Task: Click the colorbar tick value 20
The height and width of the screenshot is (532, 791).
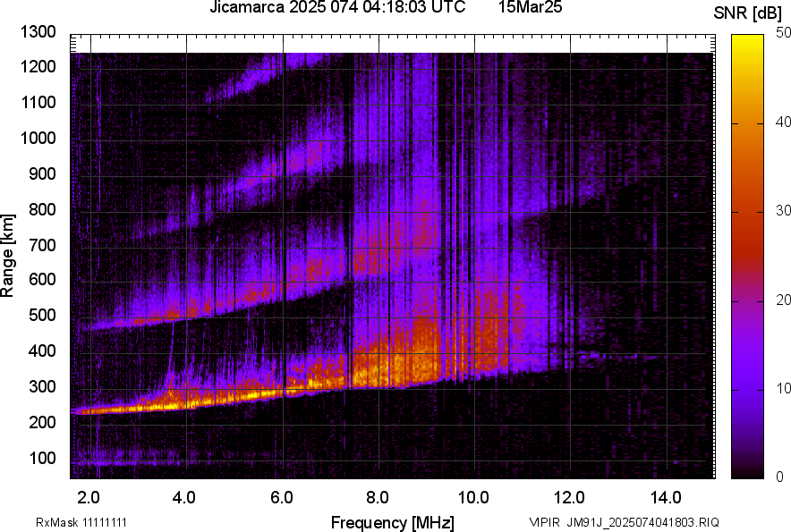Action: (x=784, y=300)
